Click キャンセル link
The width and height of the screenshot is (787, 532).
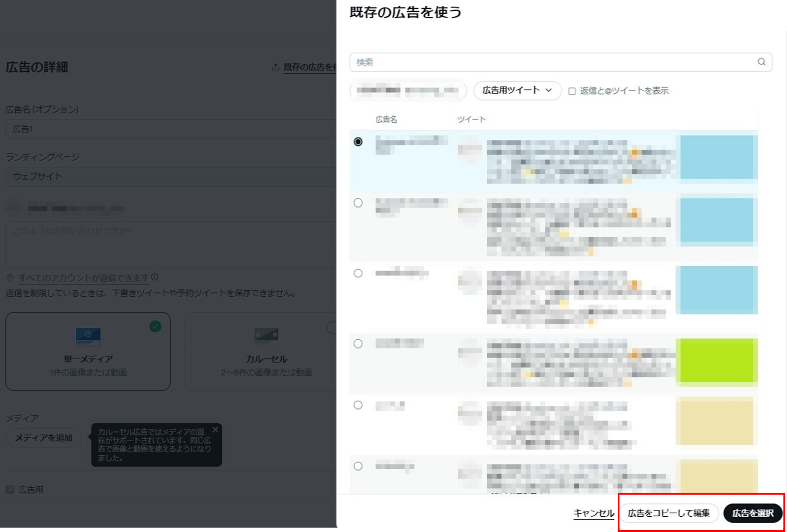point(594,513)
